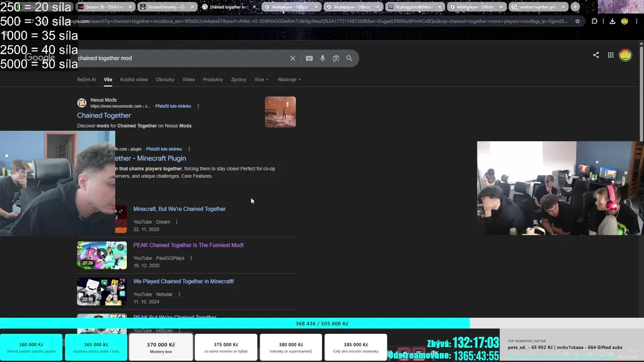Screen dimensions: 644x362
Task: Expand the Nástroje tools dropdown
Action: [289, 79]
